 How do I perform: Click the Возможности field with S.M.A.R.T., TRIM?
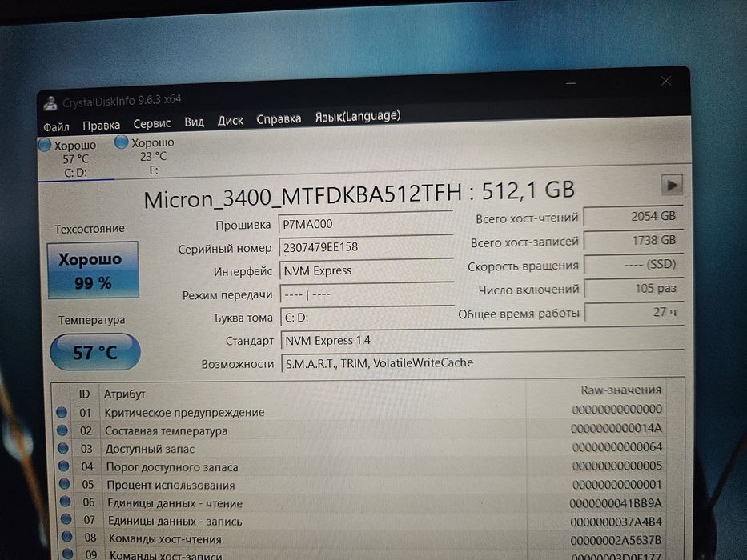(x=483, y=362)
